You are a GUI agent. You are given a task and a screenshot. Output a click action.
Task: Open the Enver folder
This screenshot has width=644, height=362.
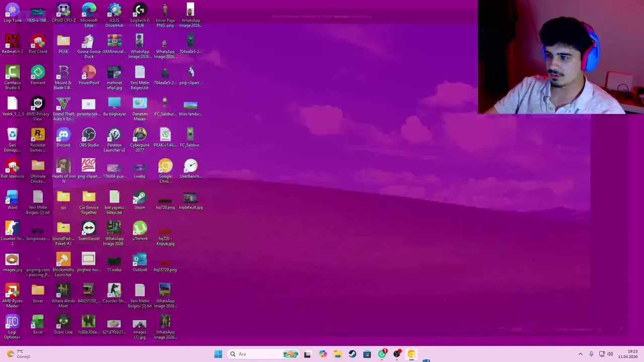[x=38, y=294]
